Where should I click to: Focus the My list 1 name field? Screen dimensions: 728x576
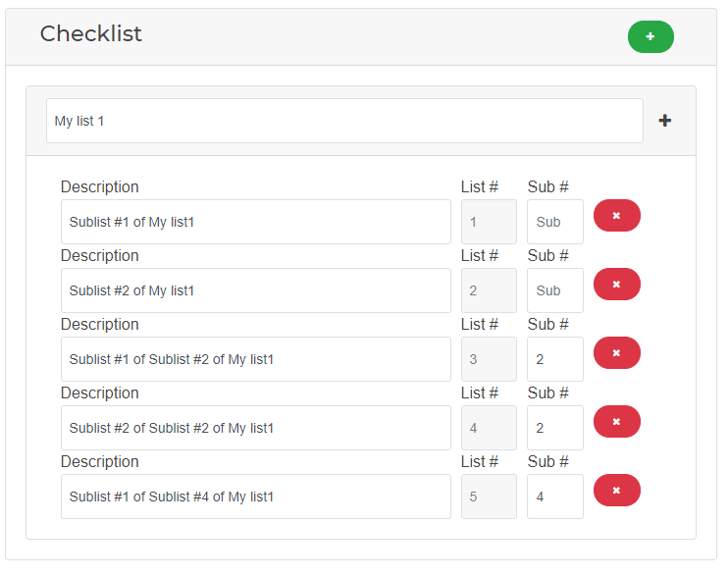point(344,121)
